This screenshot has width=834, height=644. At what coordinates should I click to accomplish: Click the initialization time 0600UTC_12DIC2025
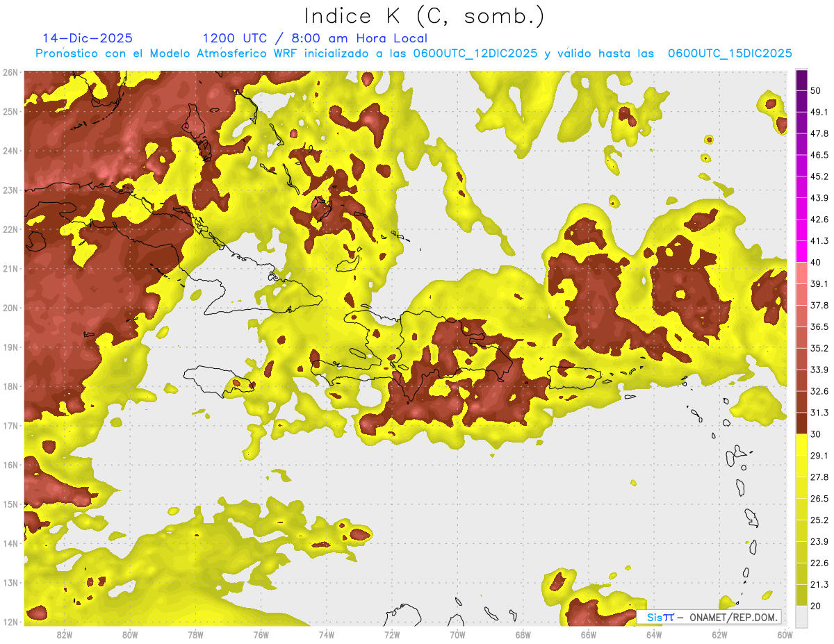coord(475,53)
